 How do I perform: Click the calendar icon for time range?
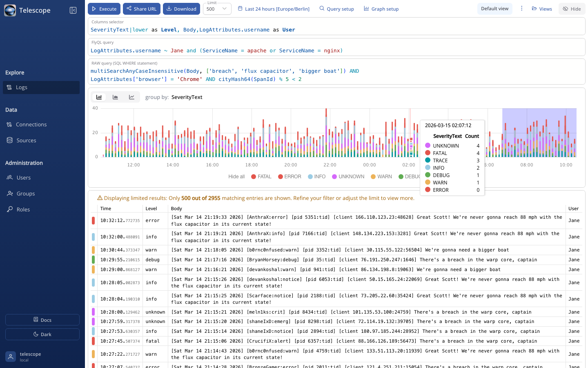tap(240, 9)
